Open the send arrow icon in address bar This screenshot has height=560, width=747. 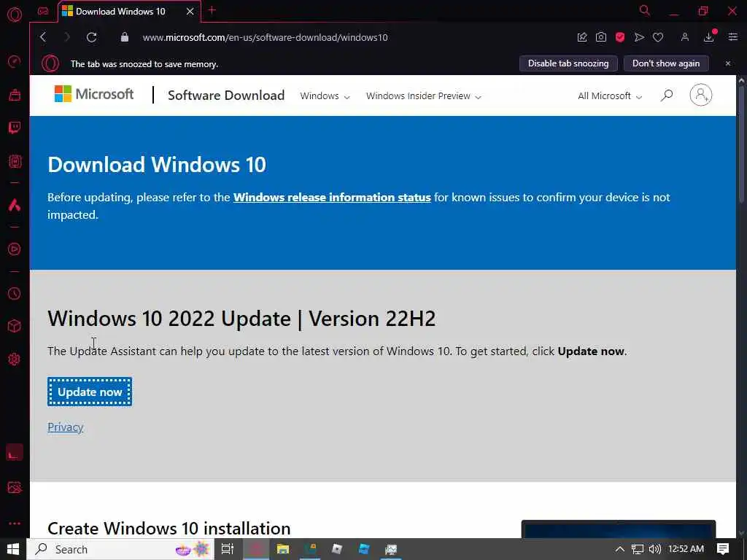click(x=639, y=37)
